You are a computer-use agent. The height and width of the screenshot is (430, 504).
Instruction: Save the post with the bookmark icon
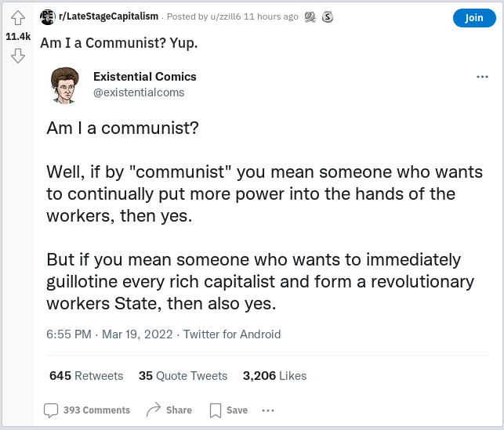[x=216, y=410]
